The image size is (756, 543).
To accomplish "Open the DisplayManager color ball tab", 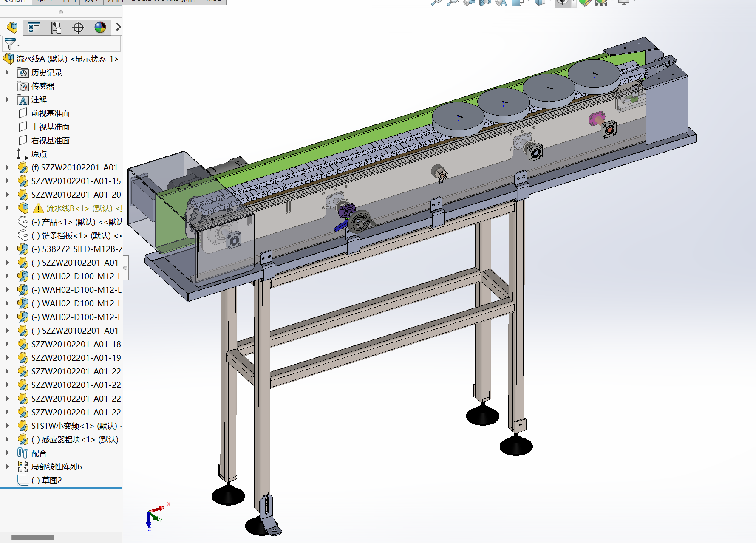I will (x=100, y=28).
